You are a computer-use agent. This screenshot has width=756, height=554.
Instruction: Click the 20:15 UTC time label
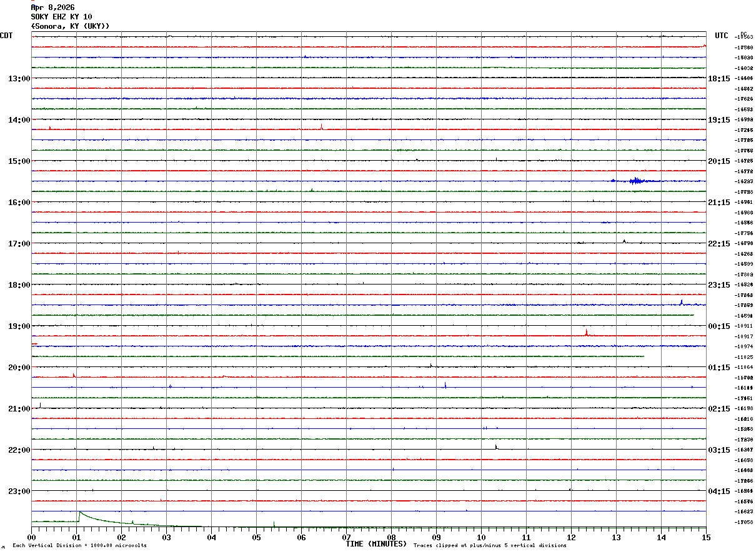tap(719, 161)
